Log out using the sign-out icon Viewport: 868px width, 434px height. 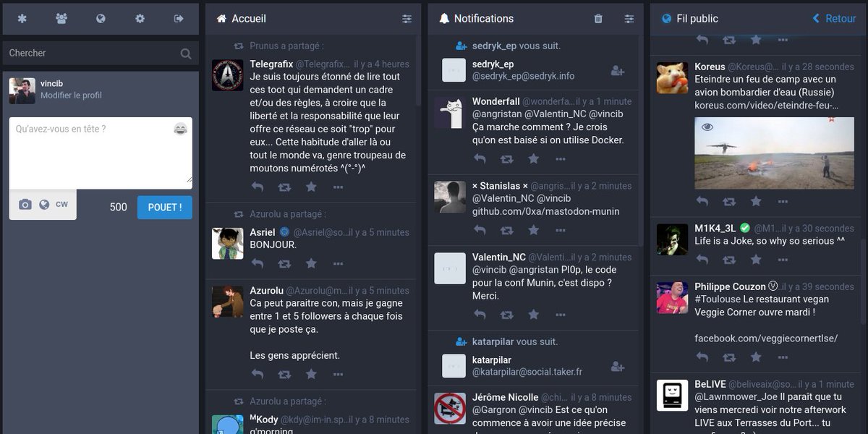coord(179,19)
